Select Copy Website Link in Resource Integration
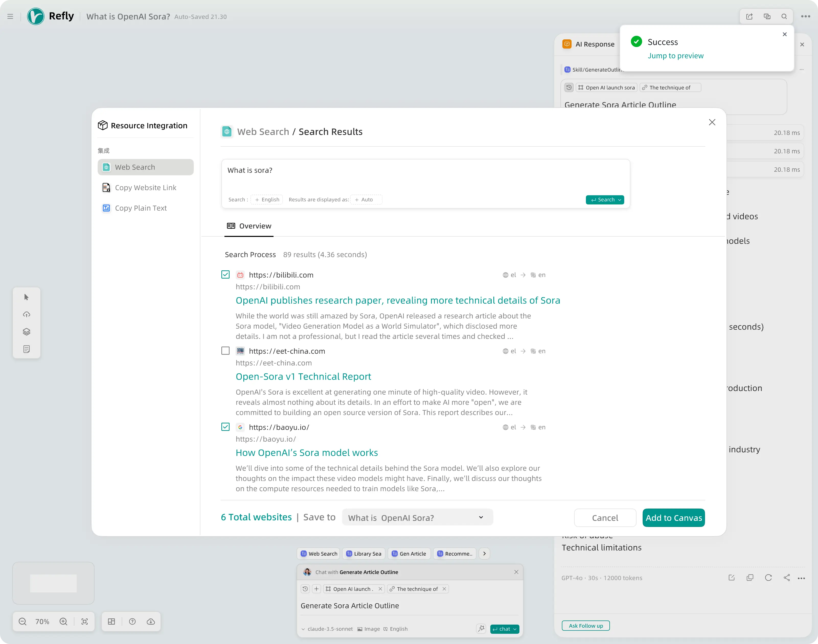 click(145, 187)
